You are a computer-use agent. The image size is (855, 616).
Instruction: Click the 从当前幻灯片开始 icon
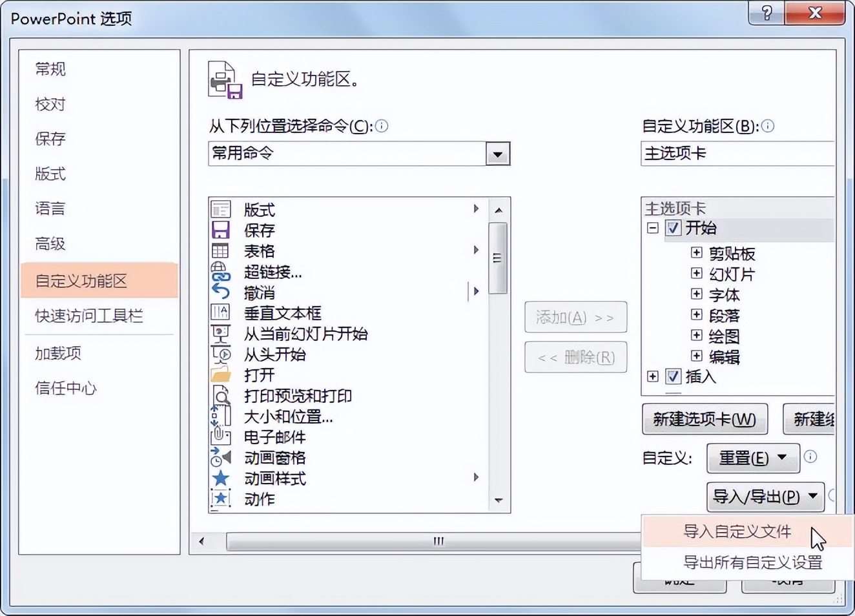[221, 334]
